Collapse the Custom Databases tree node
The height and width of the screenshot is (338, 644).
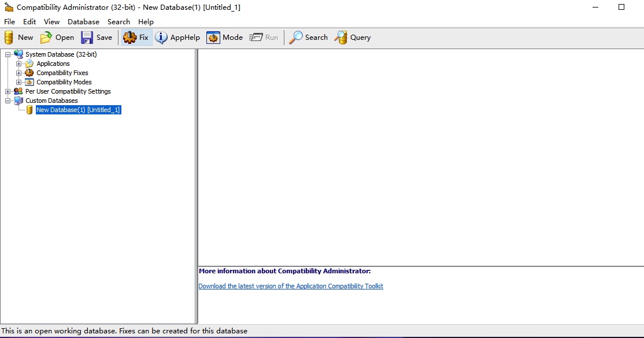coord(8,101)
